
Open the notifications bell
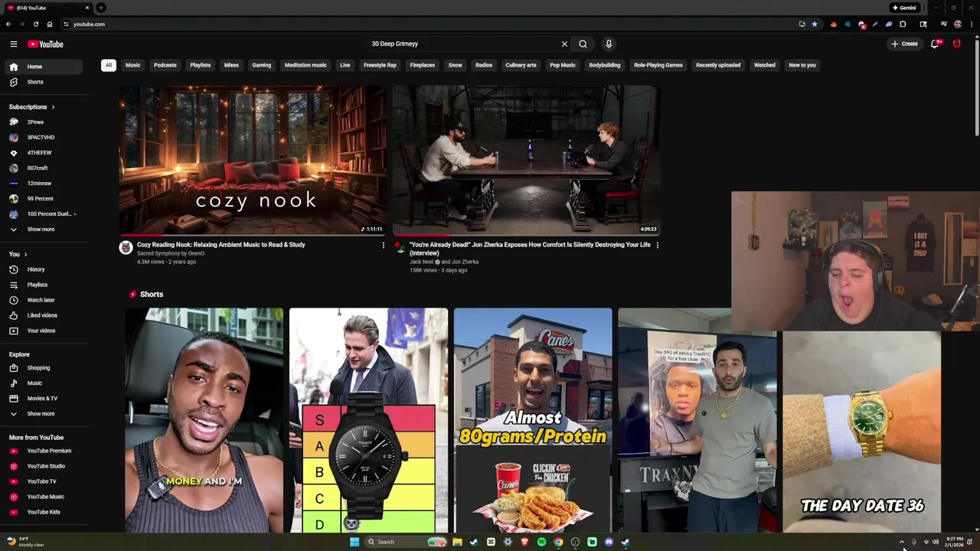point(934,44)
